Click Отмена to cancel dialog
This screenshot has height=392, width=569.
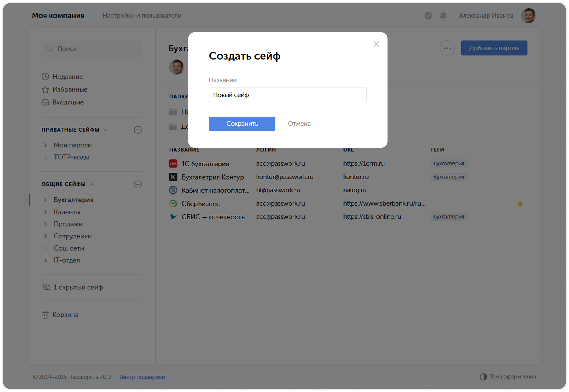[299, 124]
